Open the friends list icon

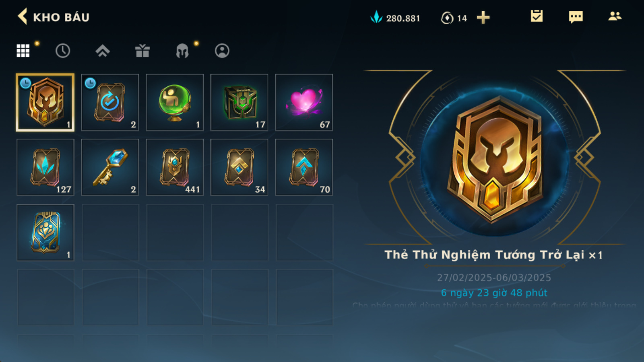tap(615, 16)
